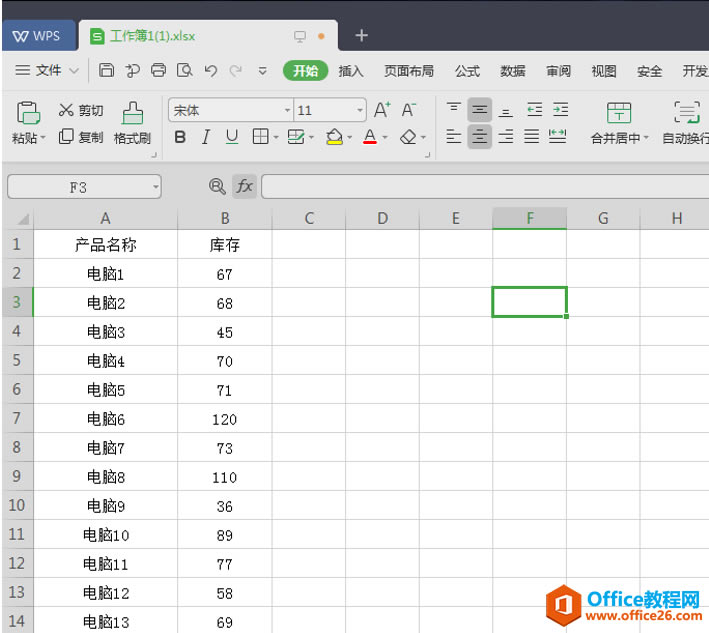This screenshot has height=633, width=709.
Task: Click the Save icon in quick toolbar
Action: click(x=106, y=70)
